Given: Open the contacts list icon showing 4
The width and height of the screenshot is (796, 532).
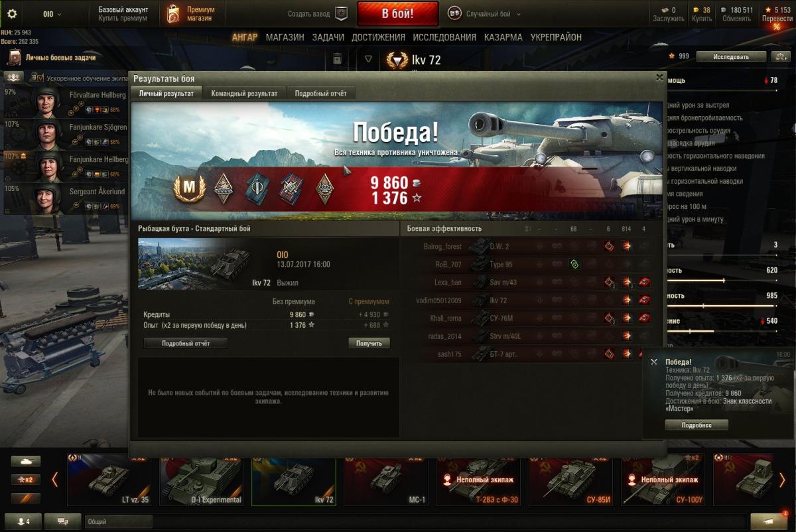Looking at the screenshot, I should tap(23, 521).
